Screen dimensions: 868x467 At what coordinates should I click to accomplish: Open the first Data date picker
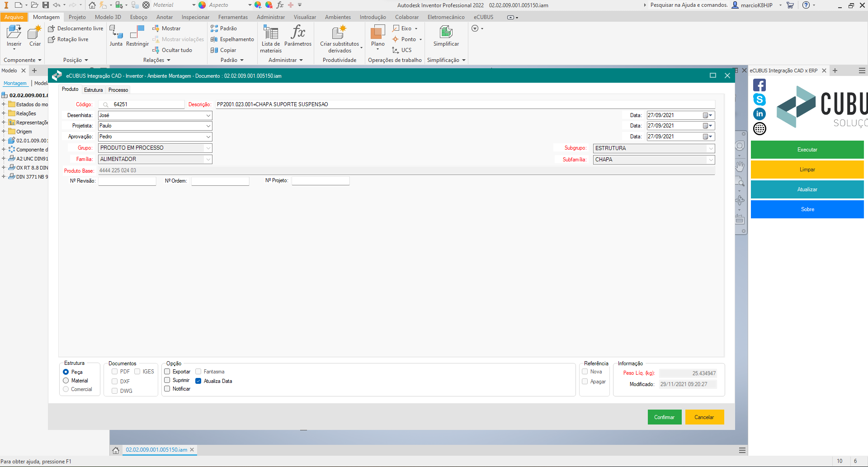708,115
